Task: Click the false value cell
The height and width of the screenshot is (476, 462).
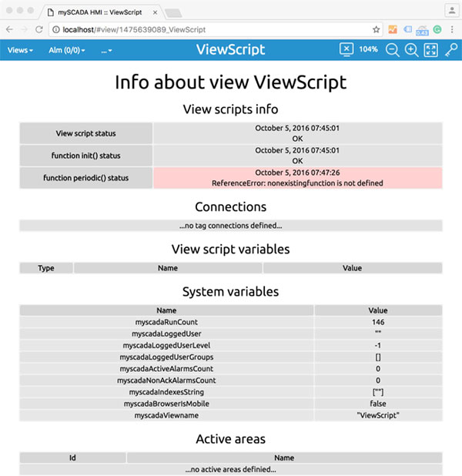Action: pos(378,404)
